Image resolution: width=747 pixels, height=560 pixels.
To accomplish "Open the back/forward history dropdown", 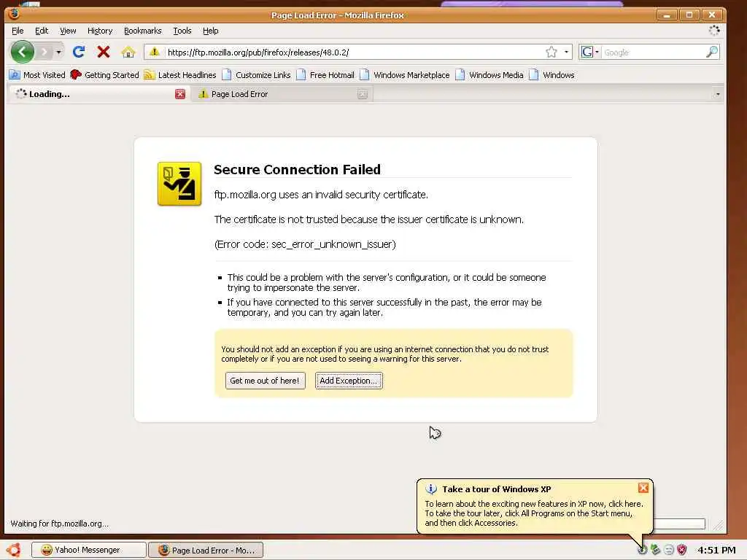I will coord(58,52).
